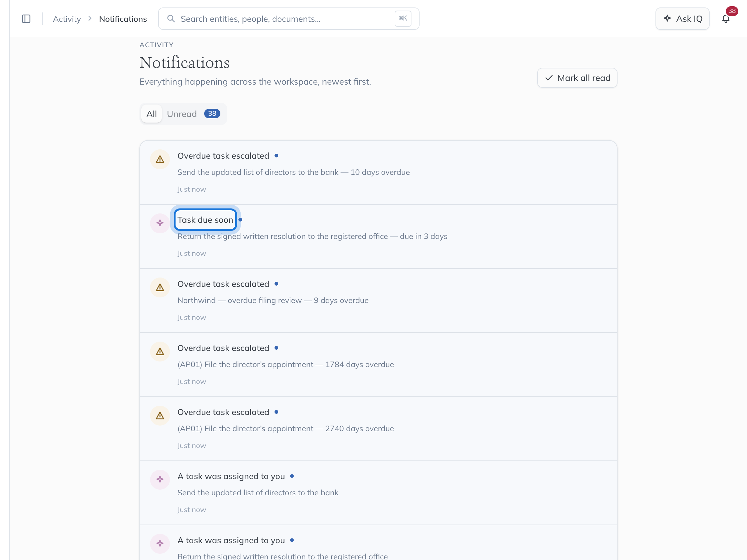Click the ⌘K shortcut badge in search
This screenshot has height=560, width=747.
pyautogui.click(x=403, y=19)
